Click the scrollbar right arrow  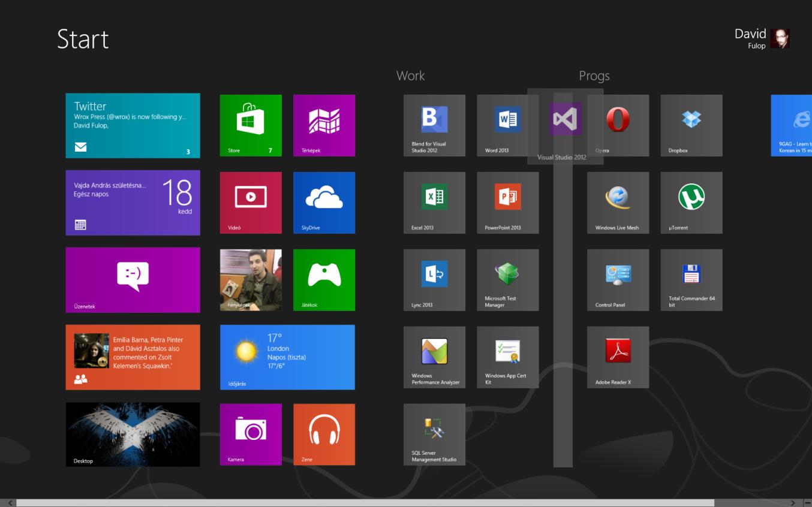coord(793,503)
